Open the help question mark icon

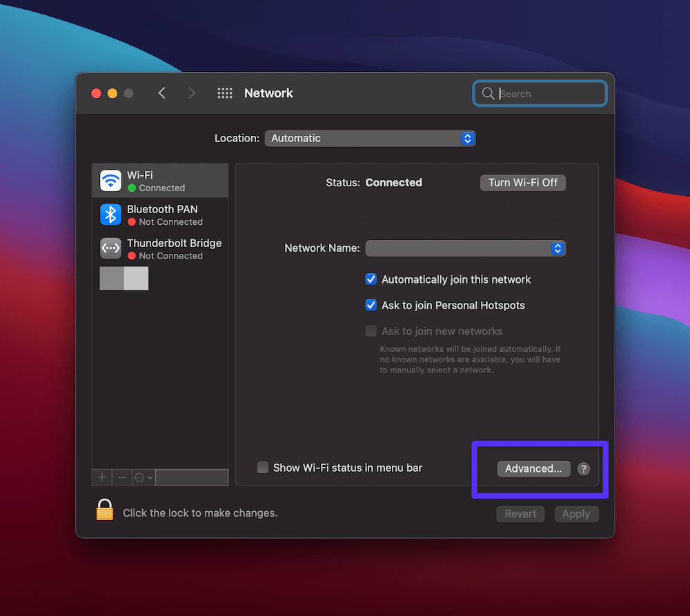coord(583,468)
